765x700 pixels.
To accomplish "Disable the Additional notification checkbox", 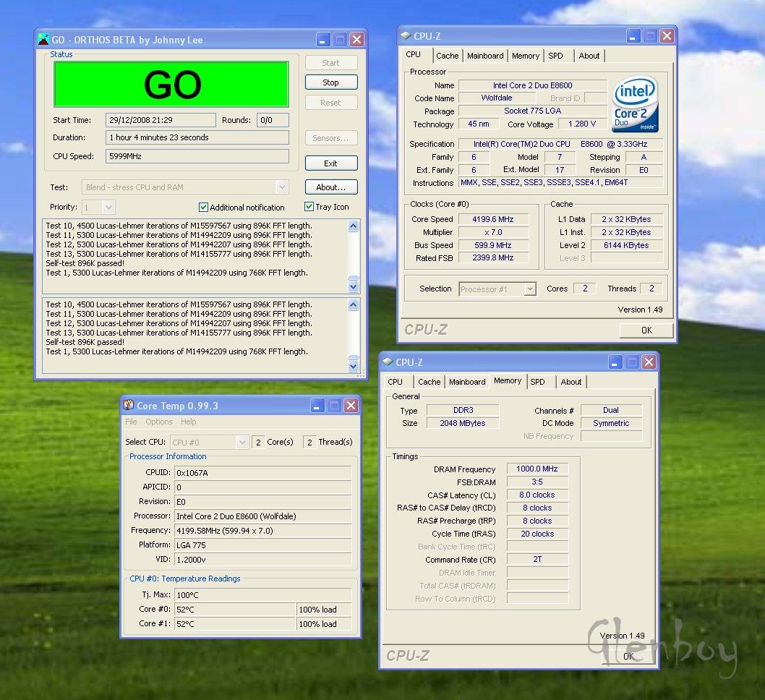I will tap(203, 208).
